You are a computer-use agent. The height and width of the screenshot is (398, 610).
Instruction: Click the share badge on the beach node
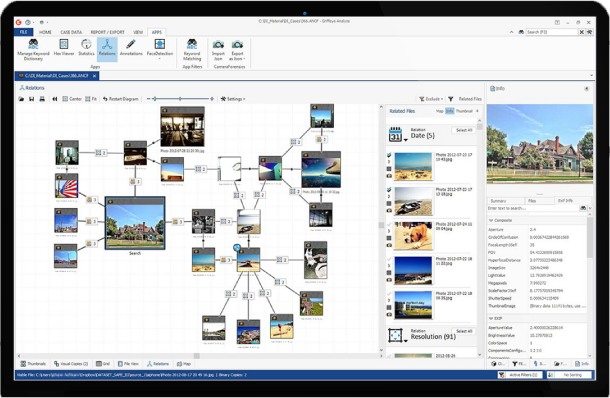coord(237,247)
